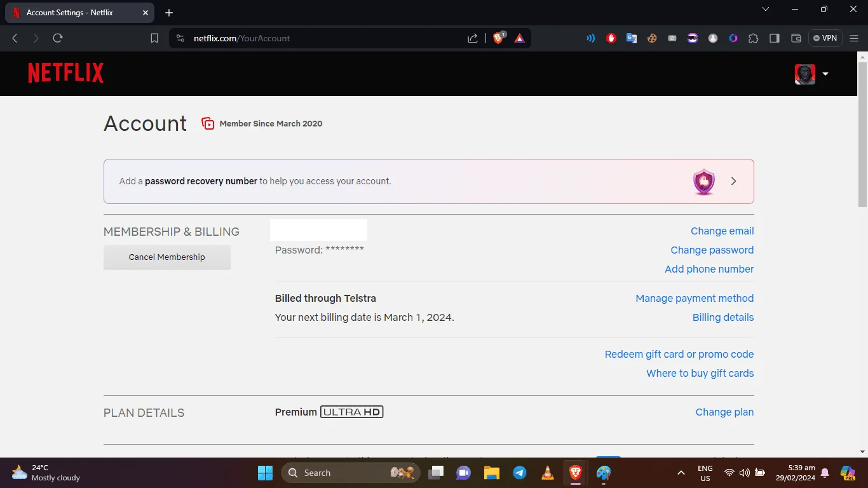Open password recovery banner chevron
Image resolution: width=868 pixels, height=488 pixels.
(x=734, y=181)
